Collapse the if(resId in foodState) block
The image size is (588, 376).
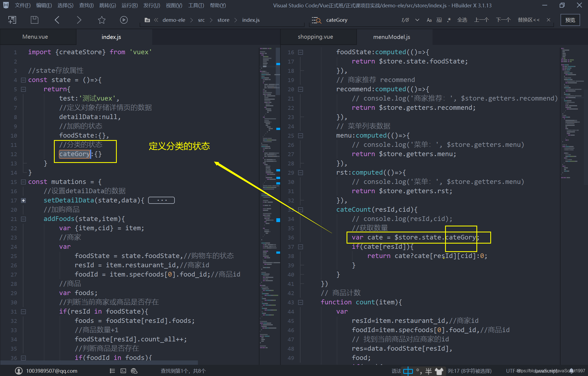[x=23, y=312]
